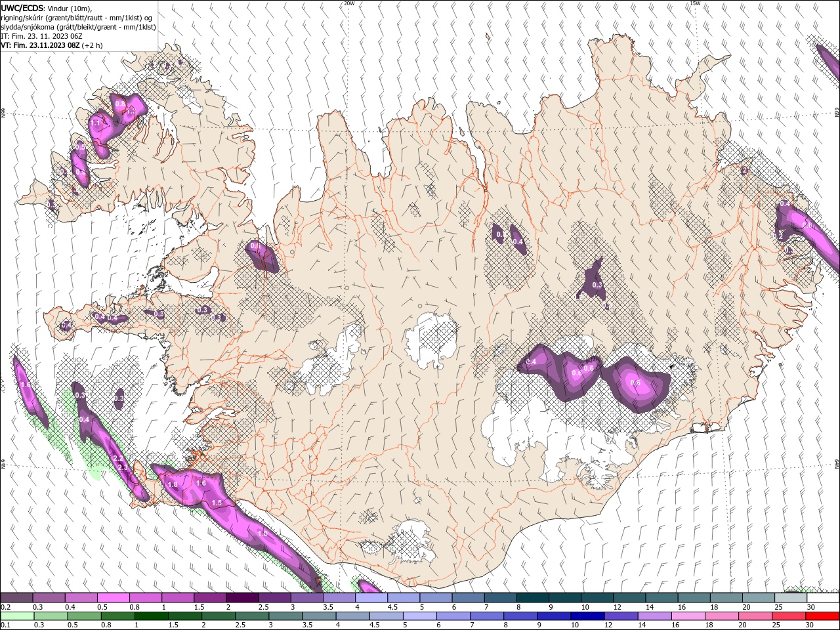
Task: Select the 'IT: Fim. 23. 11. 2023 06Z' line
Action: [41, 36]
